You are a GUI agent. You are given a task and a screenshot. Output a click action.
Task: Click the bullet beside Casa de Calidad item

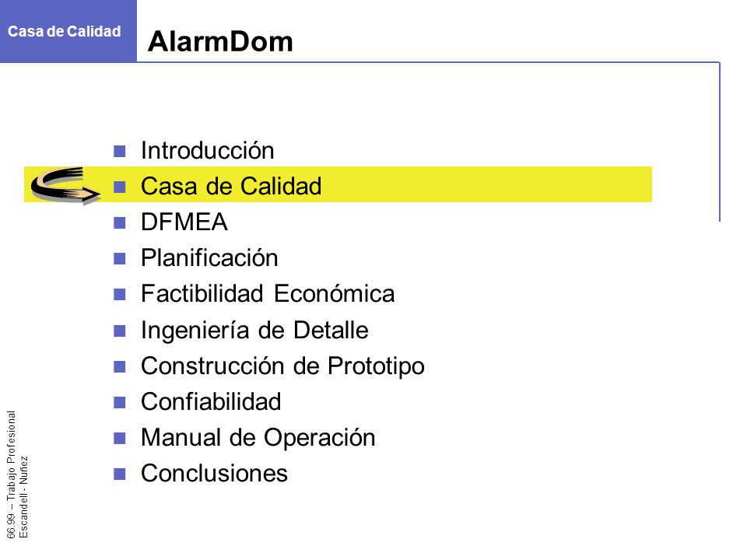pyautogui.click(x=120, y=187)
